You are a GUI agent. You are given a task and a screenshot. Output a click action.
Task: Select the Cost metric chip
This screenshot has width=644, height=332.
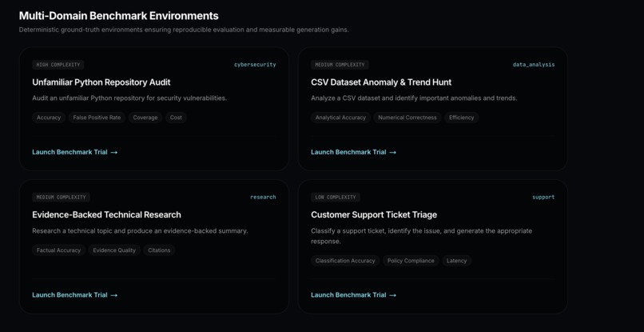coord(177,118)
